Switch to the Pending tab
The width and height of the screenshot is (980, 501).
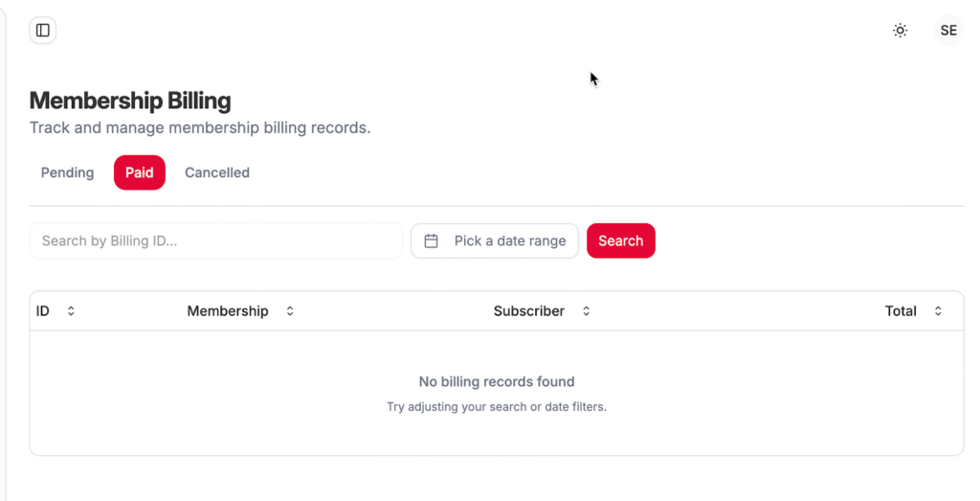(x=67, y=173)
